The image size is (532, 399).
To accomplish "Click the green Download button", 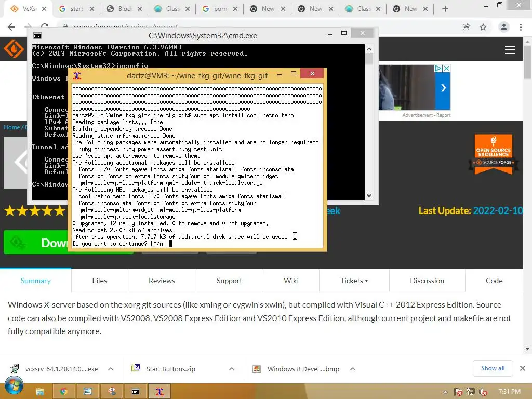I will point(36,242).
